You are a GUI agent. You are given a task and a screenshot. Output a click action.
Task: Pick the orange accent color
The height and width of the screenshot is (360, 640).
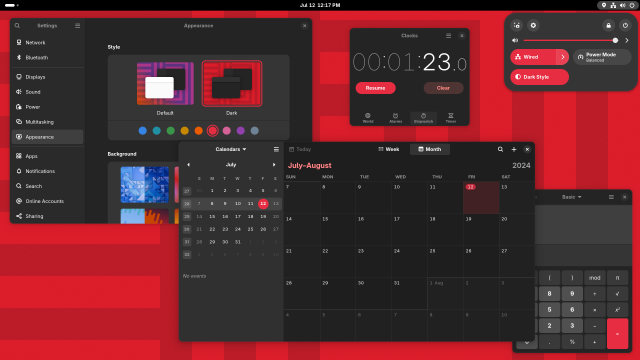click(x=199, y=131)
